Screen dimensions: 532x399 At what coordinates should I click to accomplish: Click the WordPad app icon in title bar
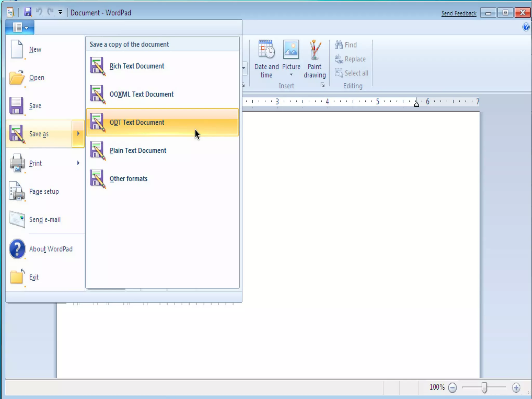coord(10,12)
